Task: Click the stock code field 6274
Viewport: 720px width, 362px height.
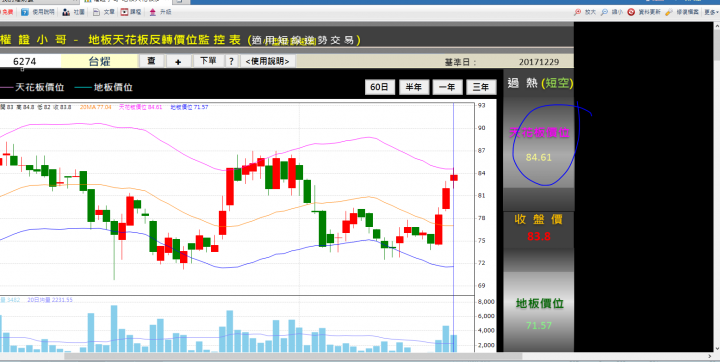Action: (30, 61)
